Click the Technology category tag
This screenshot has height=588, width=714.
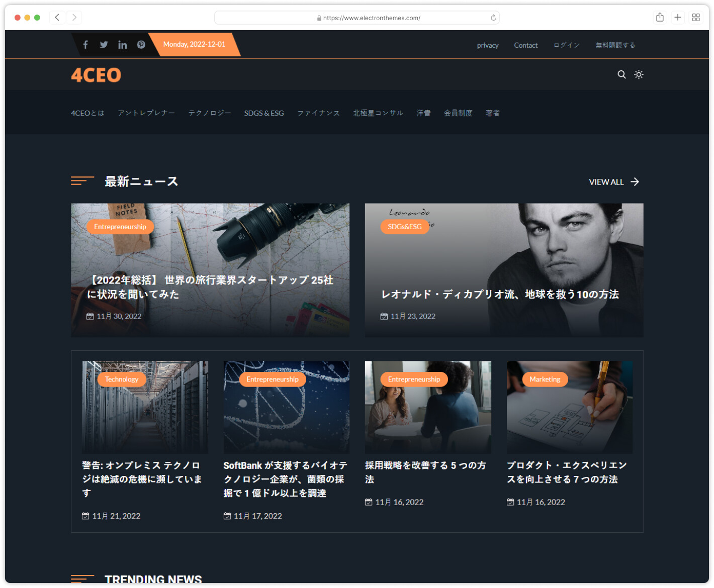pyautogui.click(x=122, y=379)
